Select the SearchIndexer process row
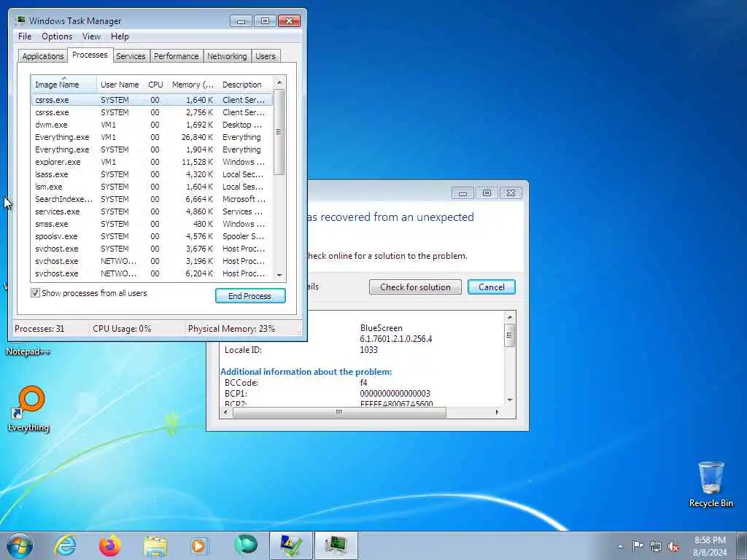Image resolution: width=747 pixels, height=560 pixels. (152, 199)
